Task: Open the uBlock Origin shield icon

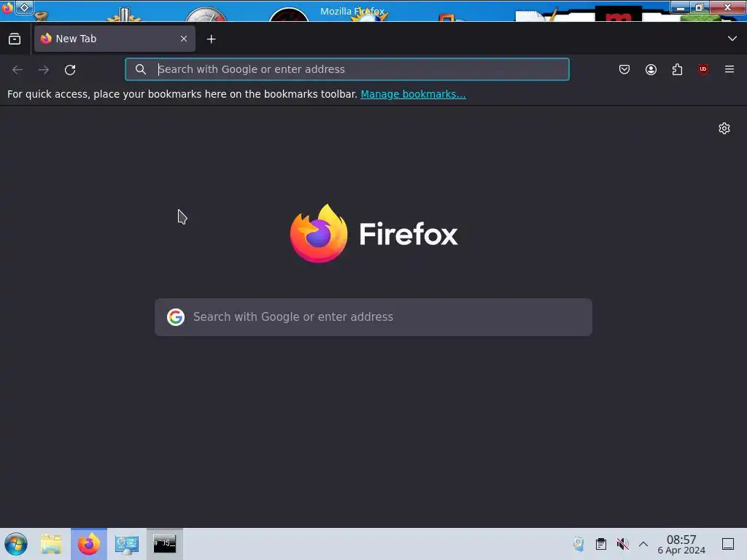Action: tap(703, 69)
